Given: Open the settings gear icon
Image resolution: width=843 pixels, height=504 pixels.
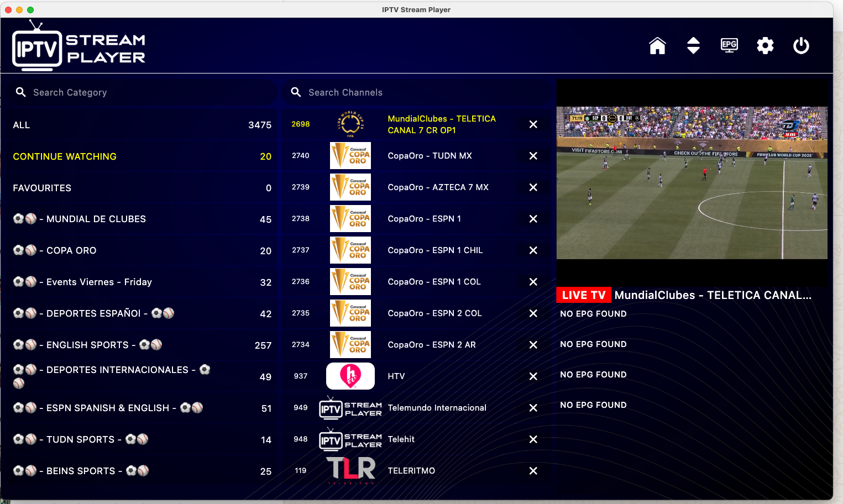Looking at the screenshot, I should [765, 46].
